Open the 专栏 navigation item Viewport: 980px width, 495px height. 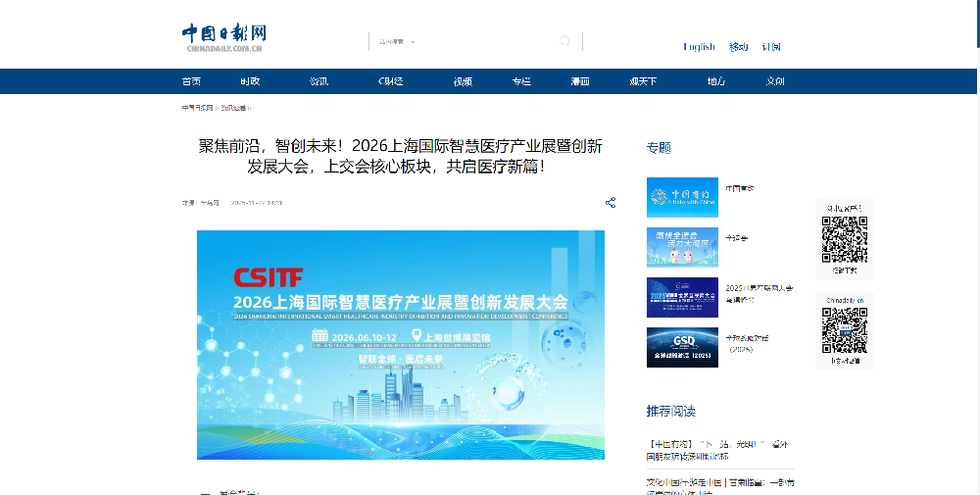coord(521,81)
